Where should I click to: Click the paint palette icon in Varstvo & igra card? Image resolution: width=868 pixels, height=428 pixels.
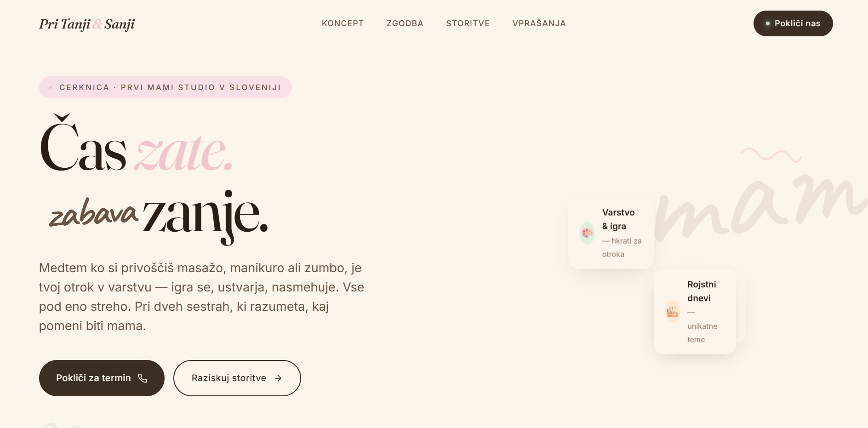[587, 233]
